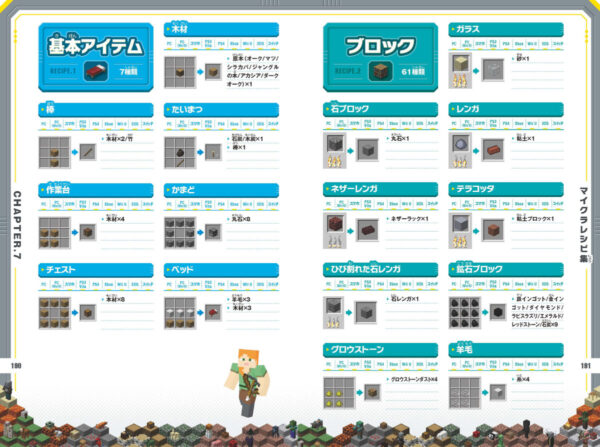Click the ingredient text 粘土ブロック×1
The height and width of the screenshot is (447, 600).
[535, 219]
